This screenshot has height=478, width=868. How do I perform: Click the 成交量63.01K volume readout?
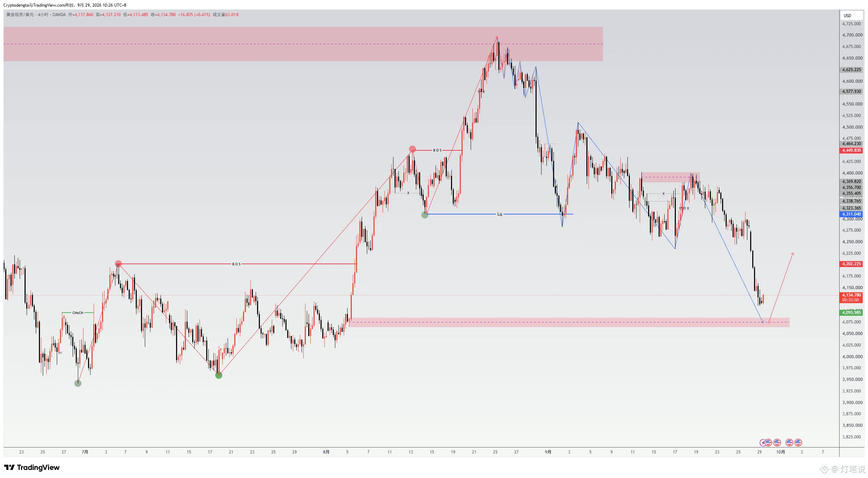coord(226,15)
